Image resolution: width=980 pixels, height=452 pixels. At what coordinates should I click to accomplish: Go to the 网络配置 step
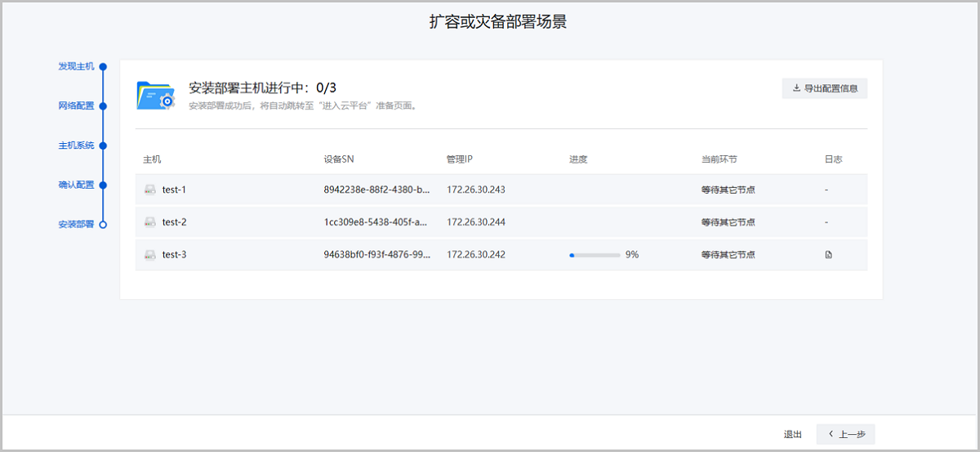76,105
